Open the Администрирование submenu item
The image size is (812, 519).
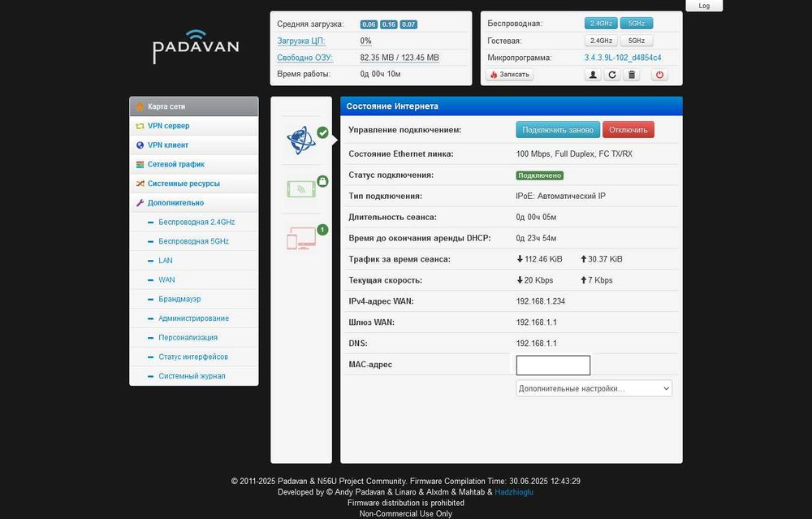pos(193,318)
